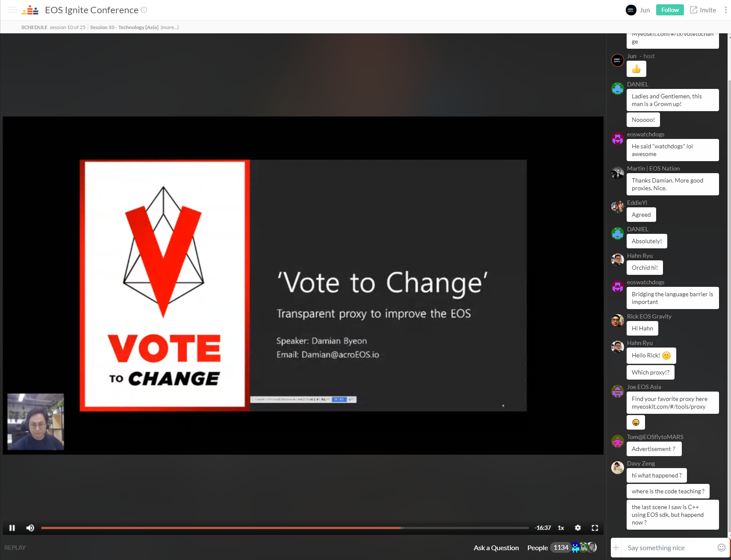The height and width of the screenshot is (560, 731).
Task: Click the attendee avatars next to 1134
Action: [x=584, y=548]
